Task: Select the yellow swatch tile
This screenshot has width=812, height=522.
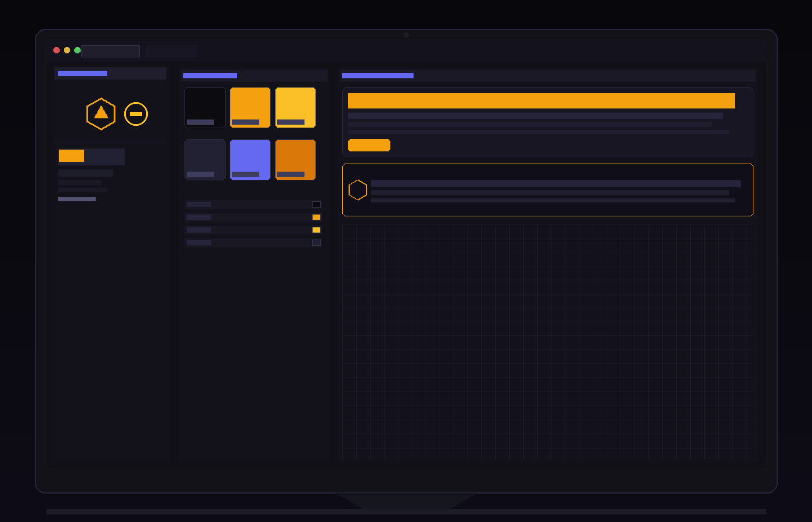Action: tap(295, 107)
